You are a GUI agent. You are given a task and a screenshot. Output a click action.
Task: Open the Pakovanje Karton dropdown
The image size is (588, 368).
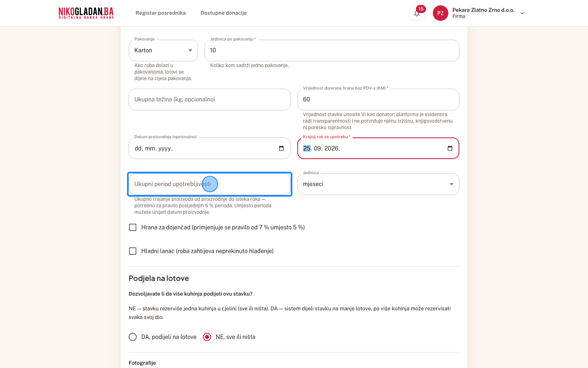(x=163, y=50)
